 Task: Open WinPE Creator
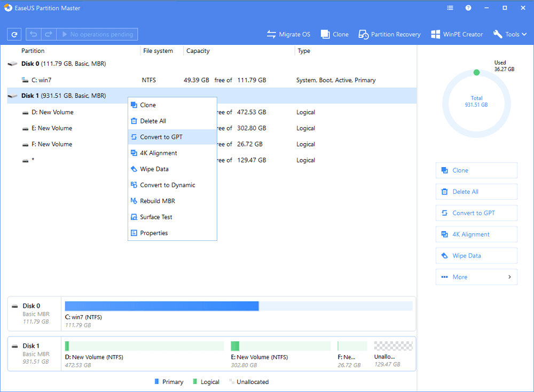coord(457,34)
